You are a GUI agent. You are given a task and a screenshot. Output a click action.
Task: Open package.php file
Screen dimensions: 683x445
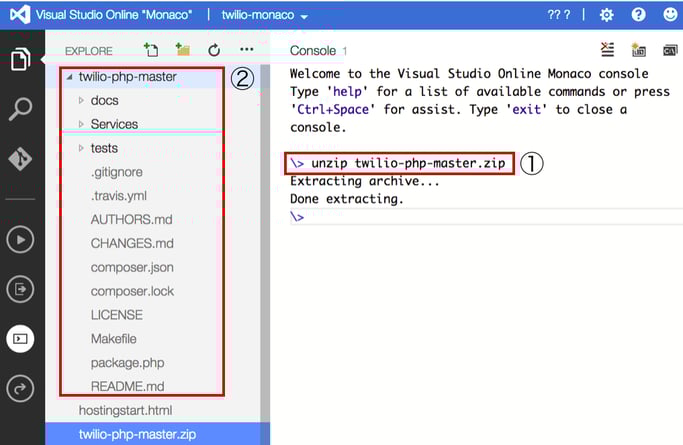point(127,363)
